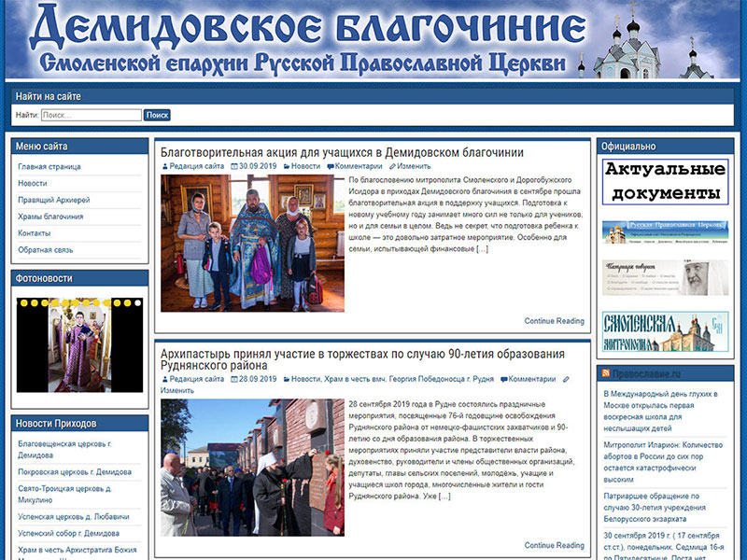The image size is (747, 560).
Task: Open the Храм в честь вмч. Георгия Победоносца category
Action: (x=409, y=380)
